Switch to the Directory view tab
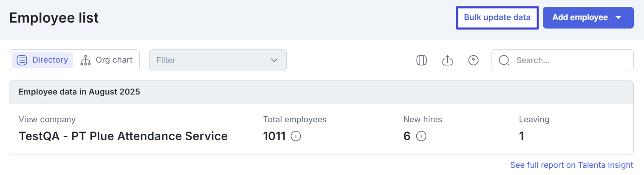The height and width of the screenshot is (175, 644). 42,60
